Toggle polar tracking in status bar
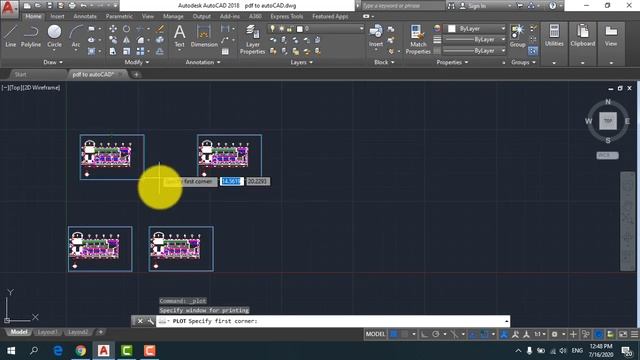The width and height of the screenshot is (640, 360). (436, 334)
